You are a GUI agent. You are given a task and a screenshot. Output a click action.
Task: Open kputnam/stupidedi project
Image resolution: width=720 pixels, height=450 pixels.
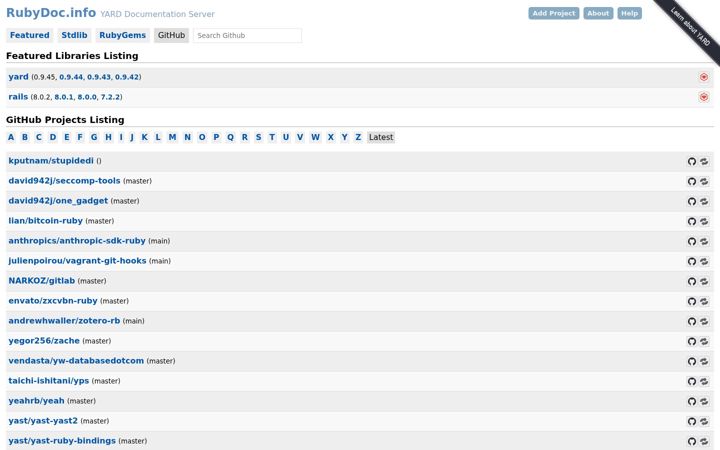[x=51, y=161]
